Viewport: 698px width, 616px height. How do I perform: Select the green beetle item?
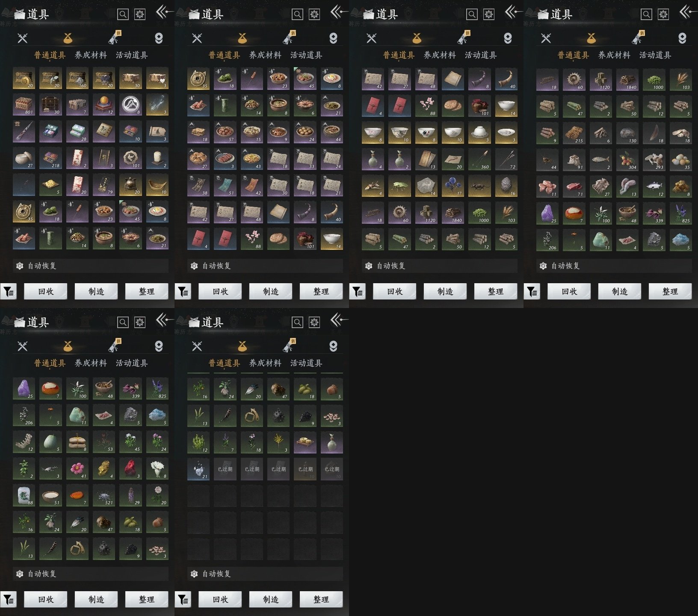coord(399,186)
